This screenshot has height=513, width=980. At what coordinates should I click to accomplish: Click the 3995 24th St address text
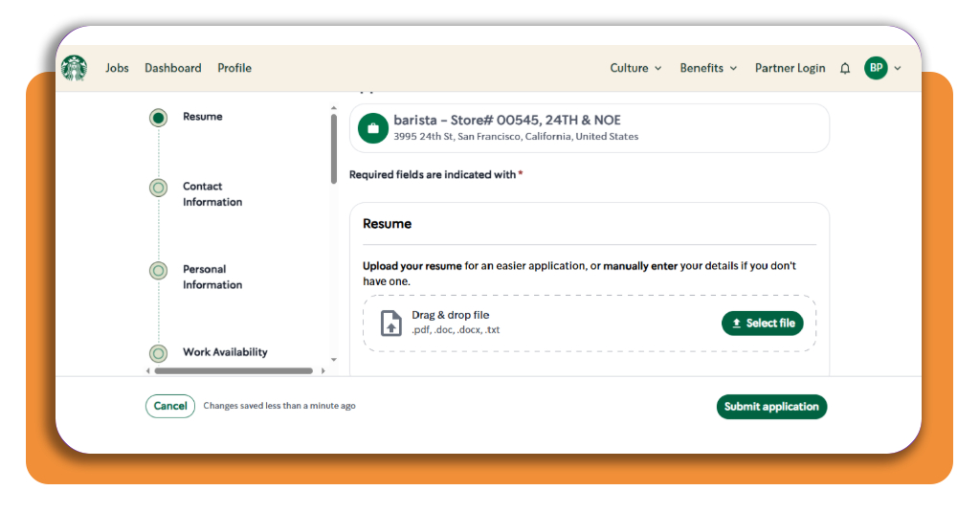pyautogui.click(x=516, y=136)
